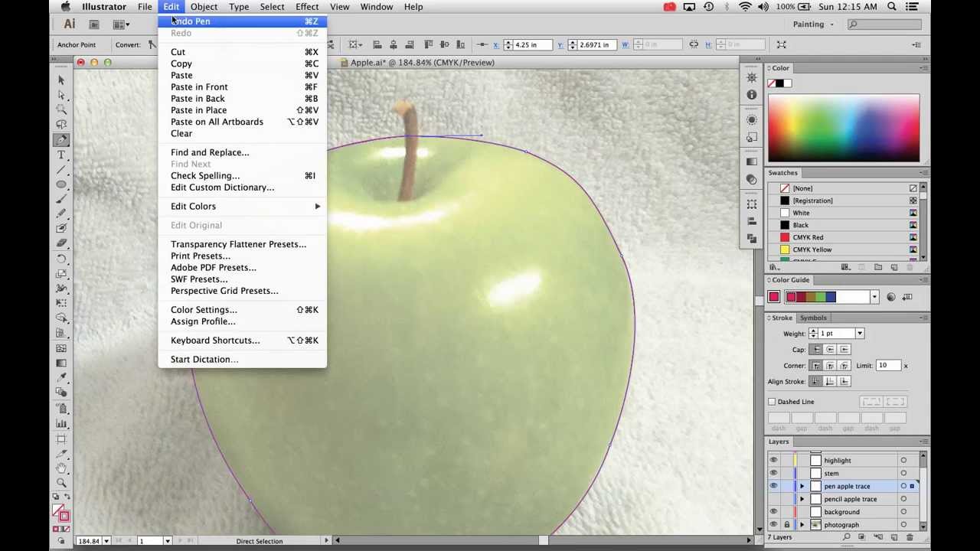This screenshot has width=980, height=551.
Task: Choose Color Settings menu entry
Action: 242,310
